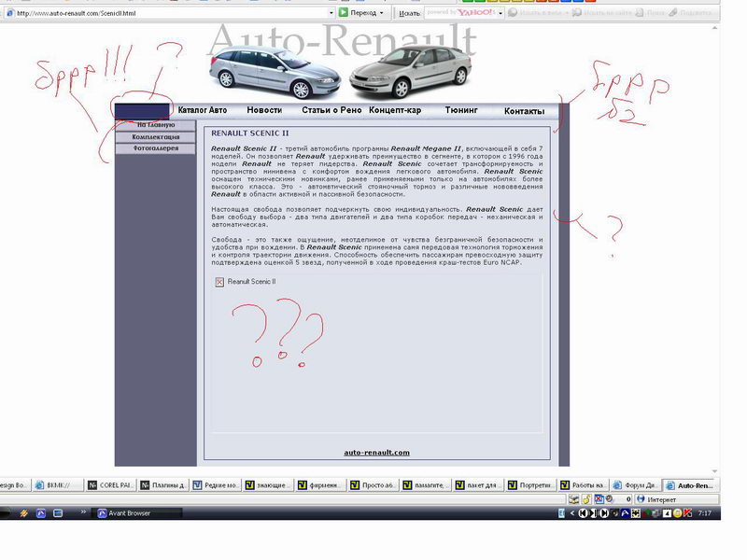Open the Yahoo search engine dropdown

click(500, 13)
